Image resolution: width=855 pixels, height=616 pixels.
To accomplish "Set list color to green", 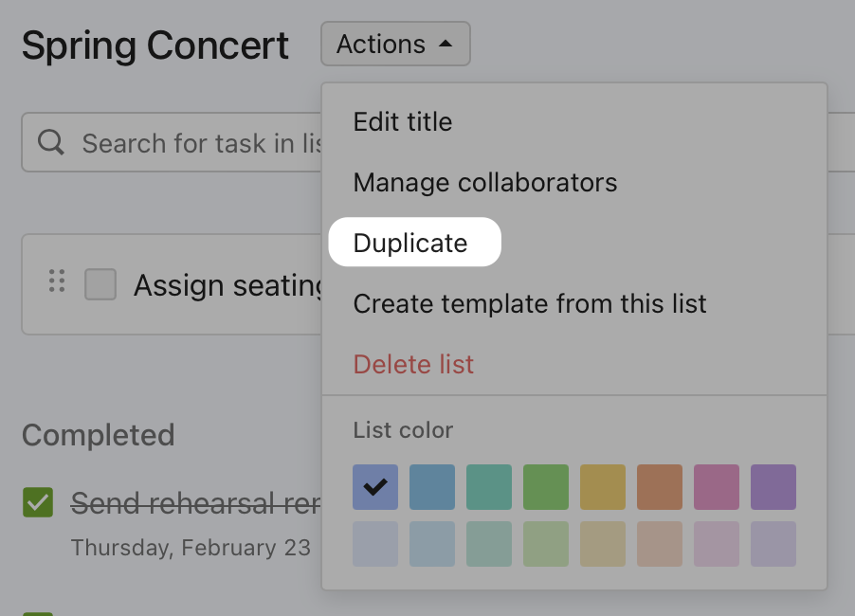I will point(546,487).
